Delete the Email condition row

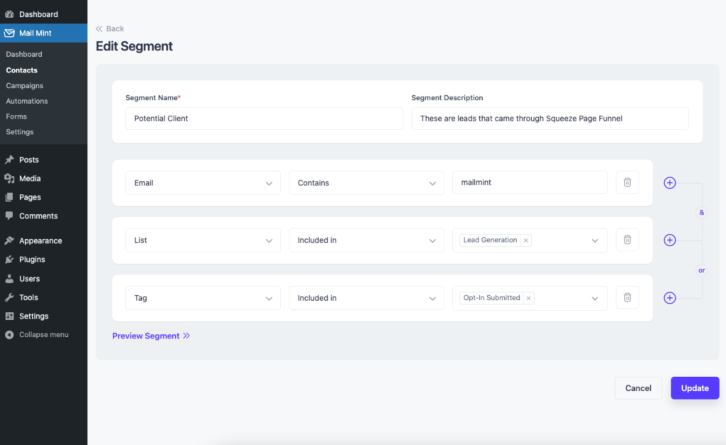tap(627, 182)
